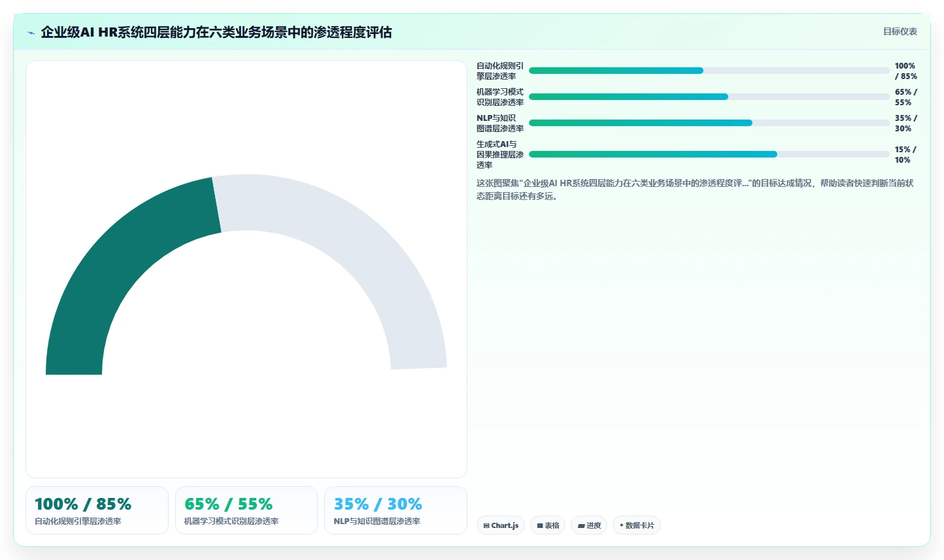The image size is (944, 560).
Task: Click the 机器学习模式识别层渗透率 progress bar
Action: coord(709,97)
